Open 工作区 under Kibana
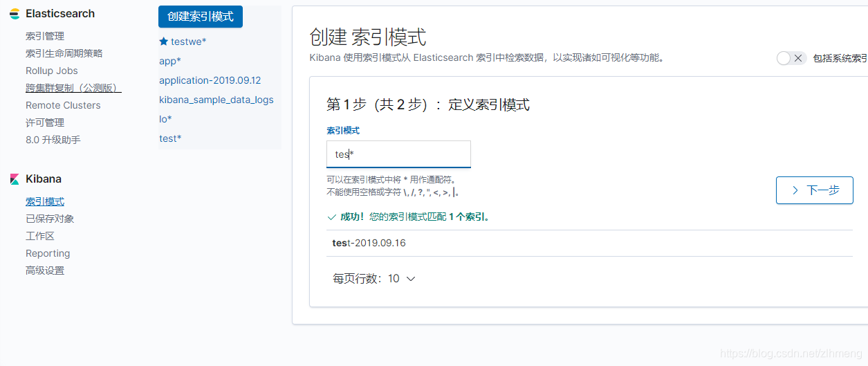This screenshot has height=366, width=868. pyautogui.click(x=40, y=236)
